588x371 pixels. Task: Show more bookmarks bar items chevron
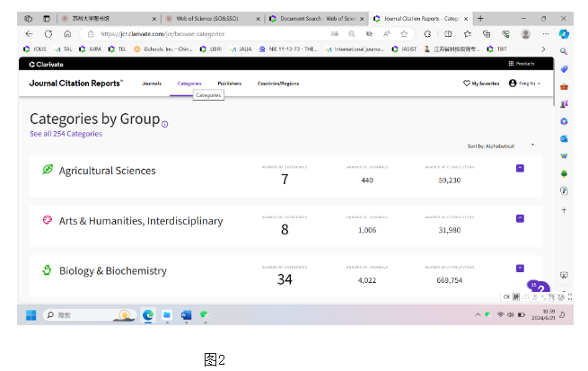[x=543, y=49]
